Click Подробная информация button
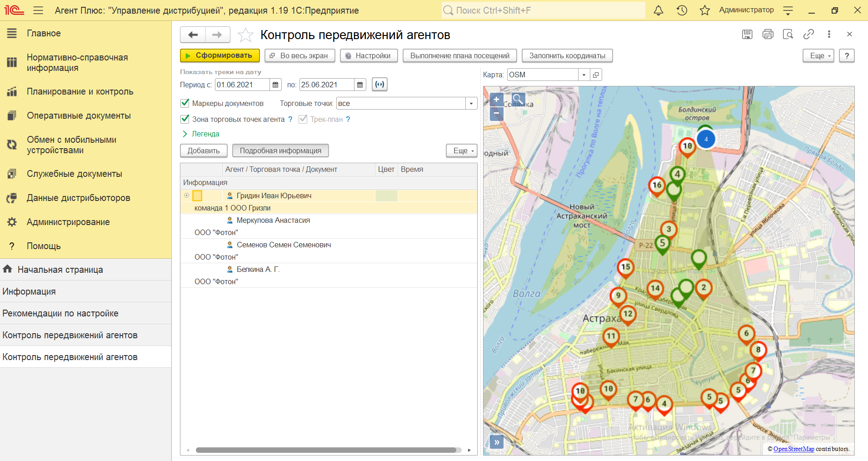The image size is (868, 461). 280,150
